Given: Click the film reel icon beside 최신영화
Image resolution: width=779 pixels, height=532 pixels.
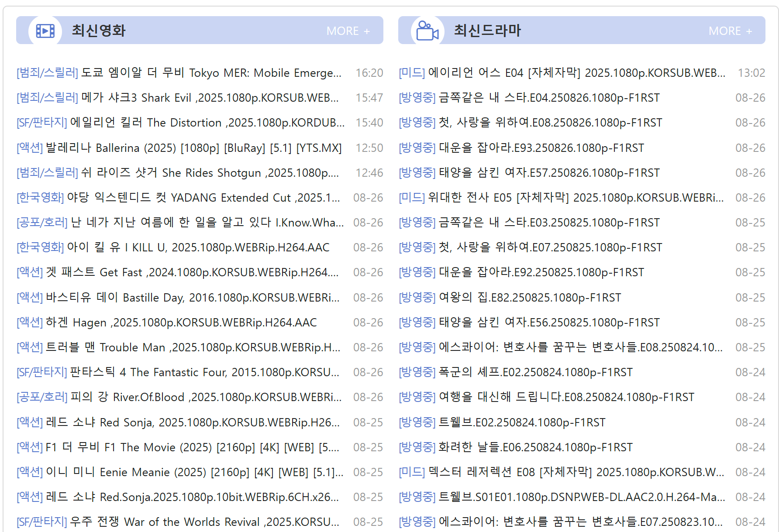Looking at the screenshot, I should click(x=45, y=31).
